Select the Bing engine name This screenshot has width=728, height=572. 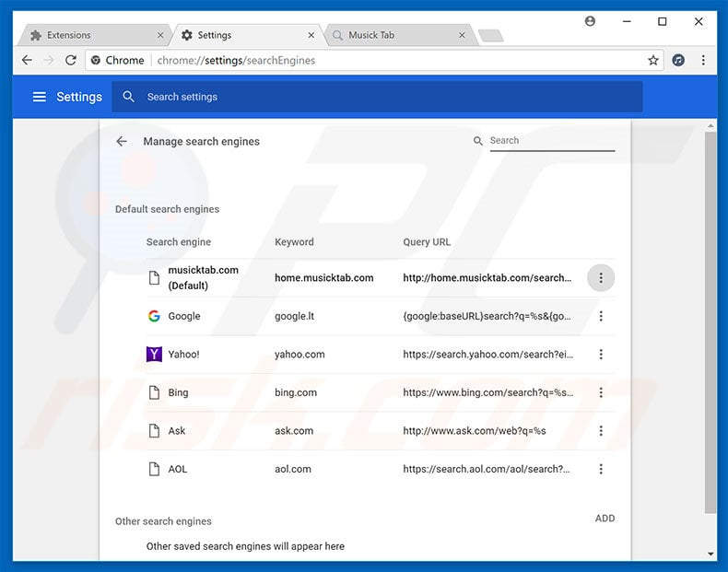[178, 392]
